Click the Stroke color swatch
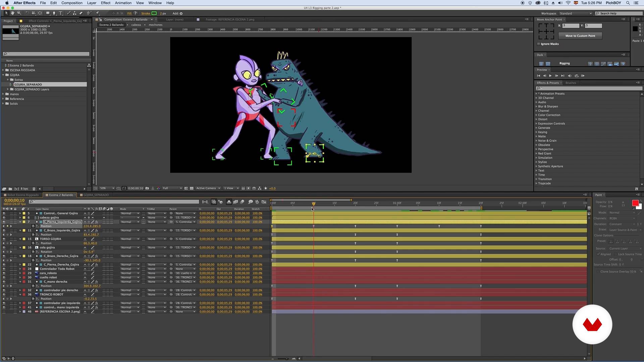This screenshot has width=644, height=362. coord(154,13)
